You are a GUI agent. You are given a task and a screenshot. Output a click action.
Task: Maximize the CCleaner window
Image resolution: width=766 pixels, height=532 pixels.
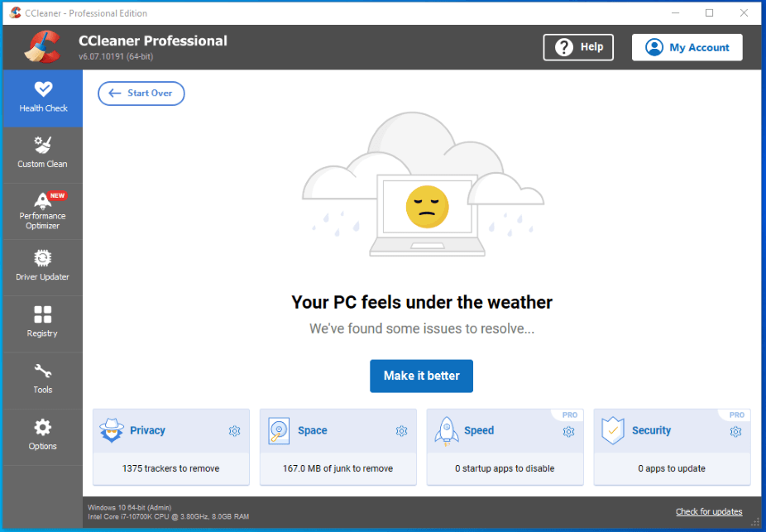point(709,12)
